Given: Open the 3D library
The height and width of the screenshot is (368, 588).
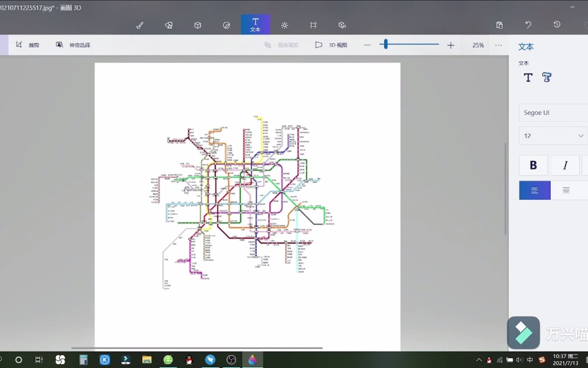Looking at the screenshot, I should coord(342,25).
